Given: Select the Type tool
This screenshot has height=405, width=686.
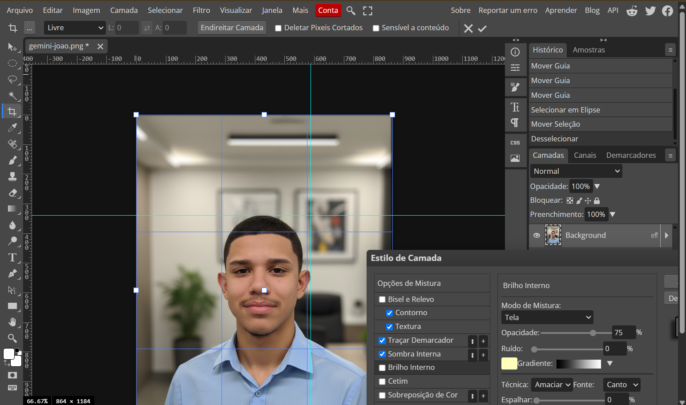Looking at the screenshot, I should (12, 257).
